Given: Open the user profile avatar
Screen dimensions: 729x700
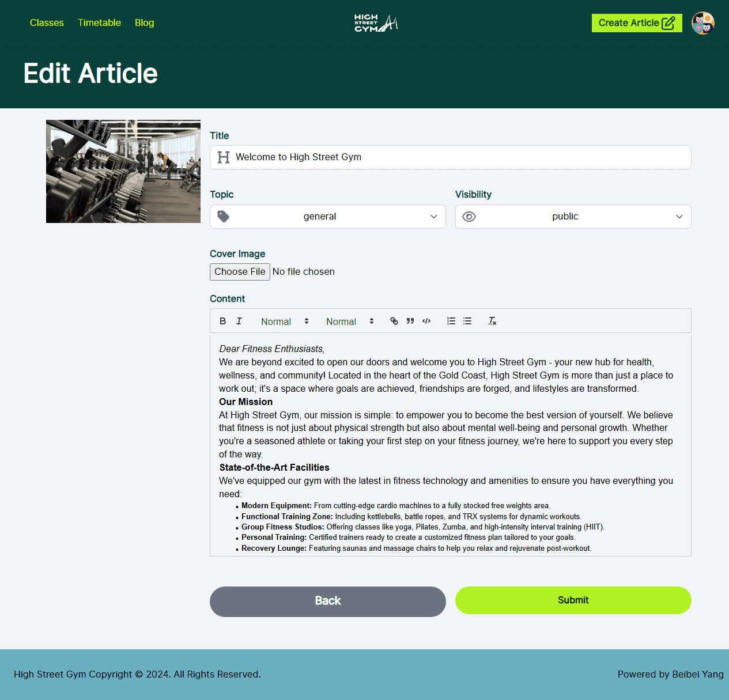Looking at the screenshot, I should tap(702, 23).
